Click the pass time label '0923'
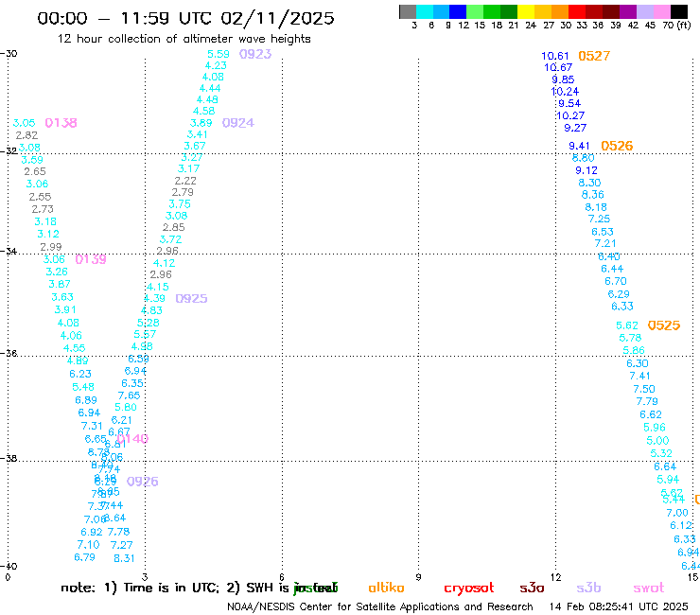Viewport: 700px width, 615px height. tap(255, 54)
